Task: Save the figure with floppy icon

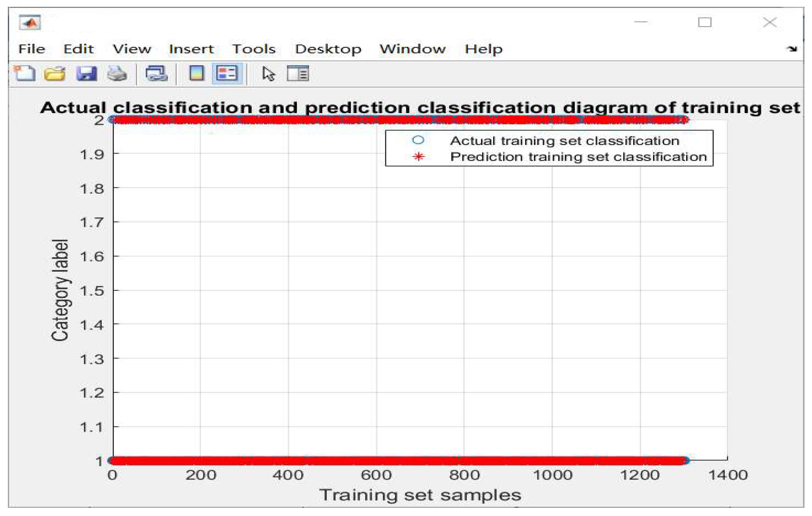Action: 86,73
